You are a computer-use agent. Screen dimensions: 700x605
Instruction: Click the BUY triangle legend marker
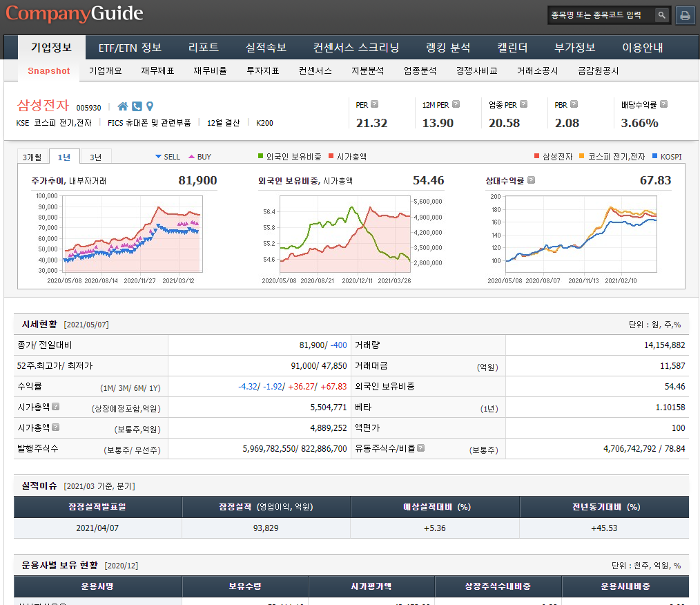click(191, 157)
